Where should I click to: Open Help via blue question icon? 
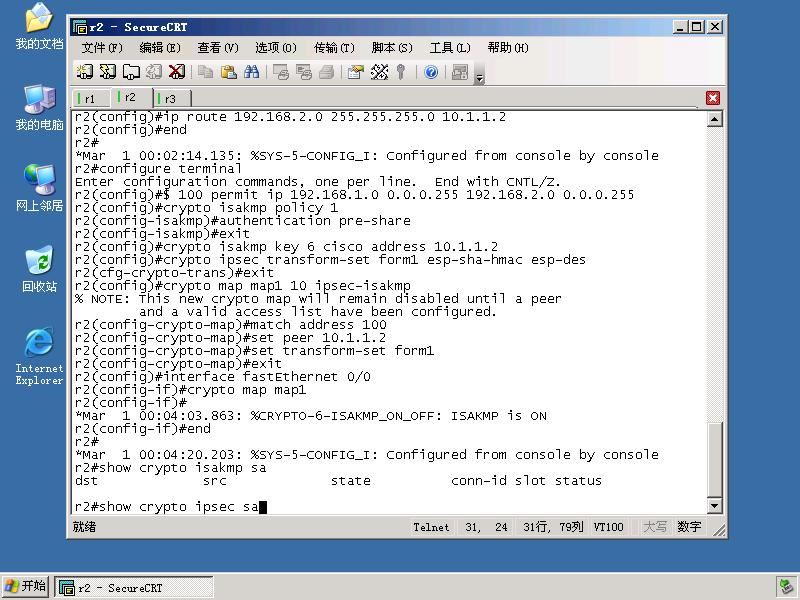click(x=431, y=72)
